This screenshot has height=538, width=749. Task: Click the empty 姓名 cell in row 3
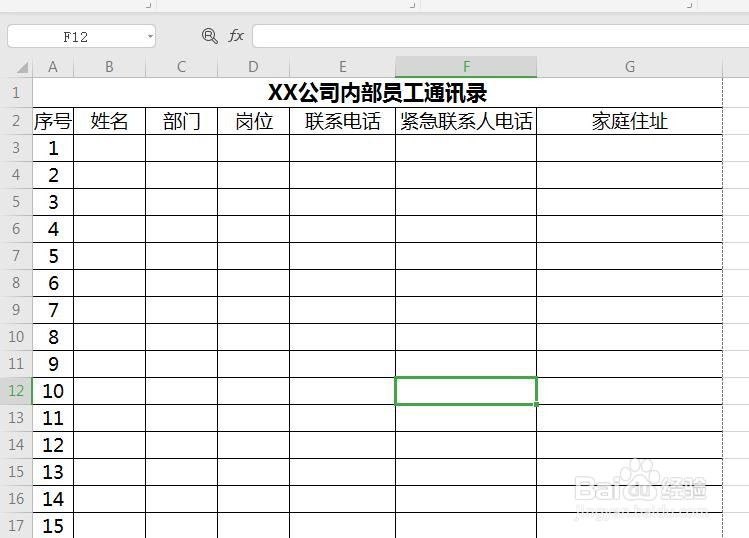[x=109, y=148]
